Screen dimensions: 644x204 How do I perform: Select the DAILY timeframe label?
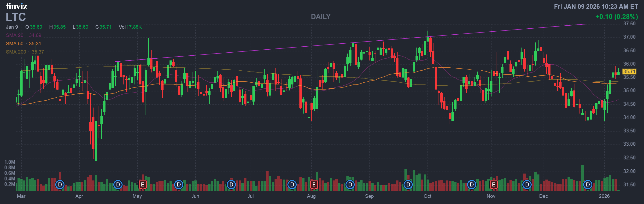(x=320, y=17)
